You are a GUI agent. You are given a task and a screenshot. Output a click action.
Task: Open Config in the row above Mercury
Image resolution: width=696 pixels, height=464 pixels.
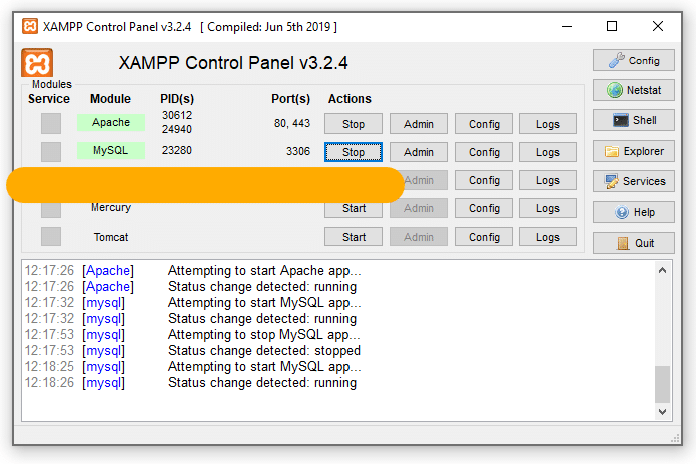coord(484,180)
